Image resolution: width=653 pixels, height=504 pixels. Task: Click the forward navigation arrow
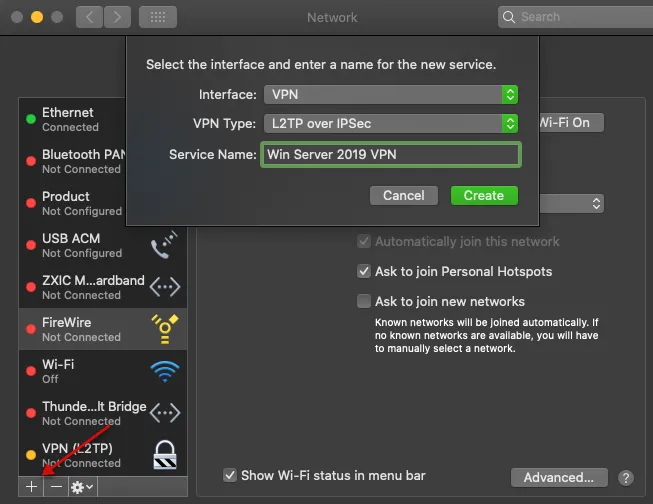click(117, 17)
